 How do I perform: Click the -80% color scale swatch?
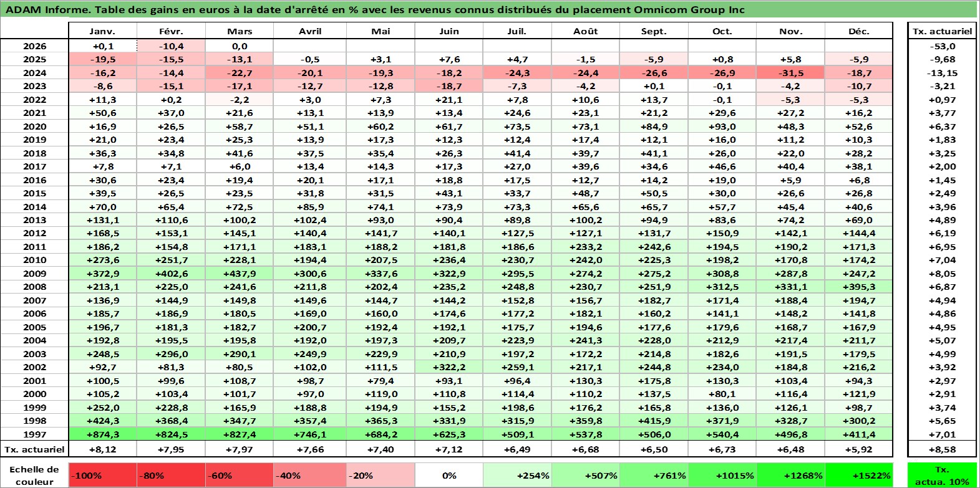point(171,475)
